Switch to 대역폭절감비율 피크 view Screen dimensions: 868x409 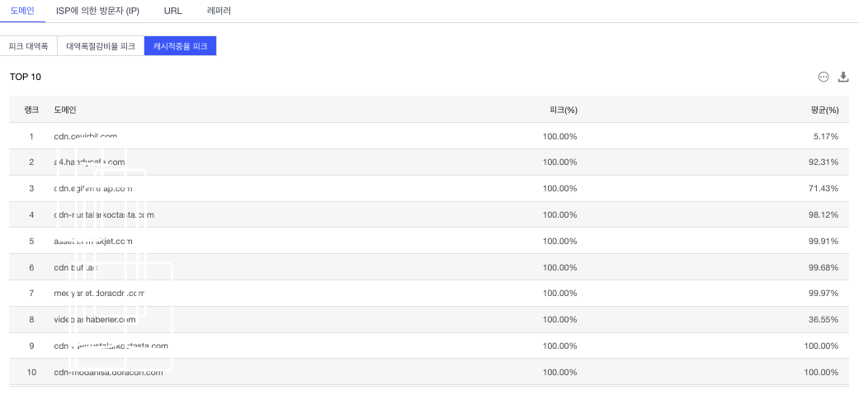101,46
